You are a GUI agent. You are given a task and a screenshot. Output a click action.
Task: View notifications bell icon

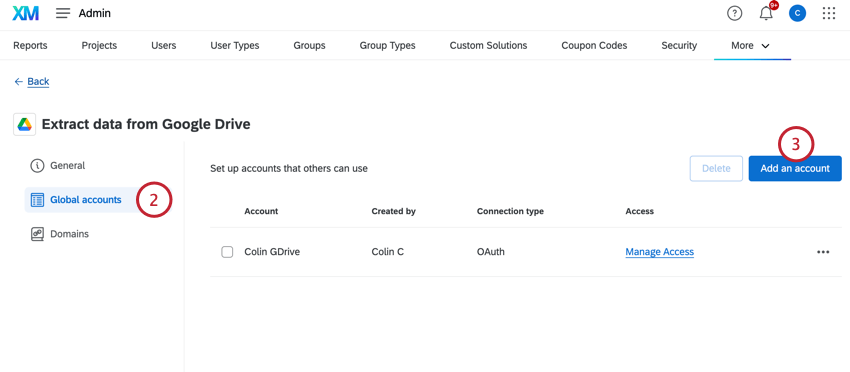tap(766, 14)
